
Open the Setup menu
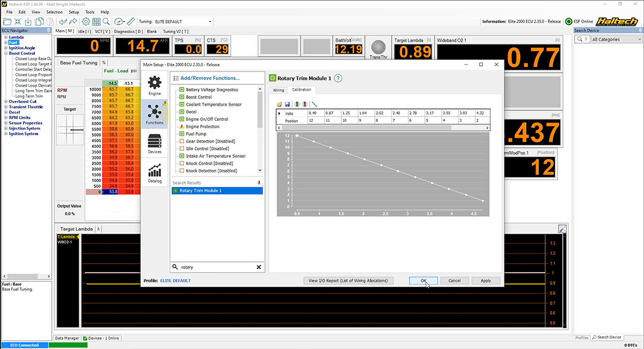[x=74, y=12]
